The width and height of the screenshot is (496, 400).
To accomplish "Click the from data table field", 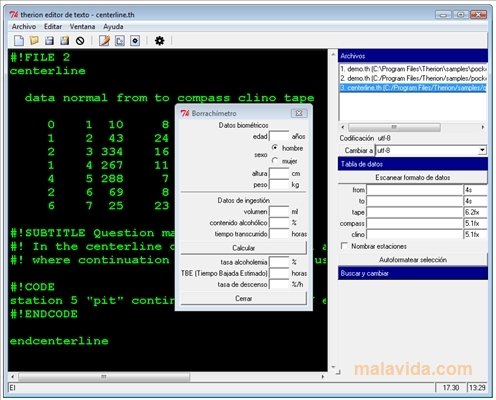I will [415, 190].
